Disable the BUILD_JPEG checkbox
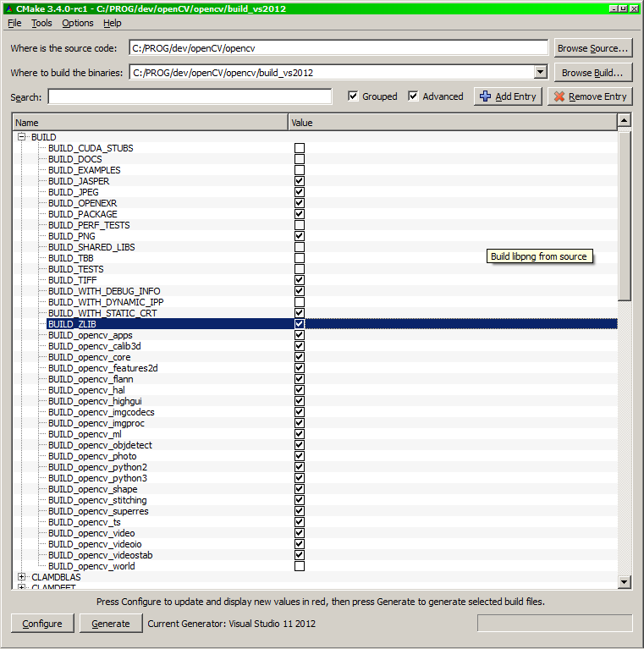Image resolution: width=644 pixels, height=649 pixels. 300,192
